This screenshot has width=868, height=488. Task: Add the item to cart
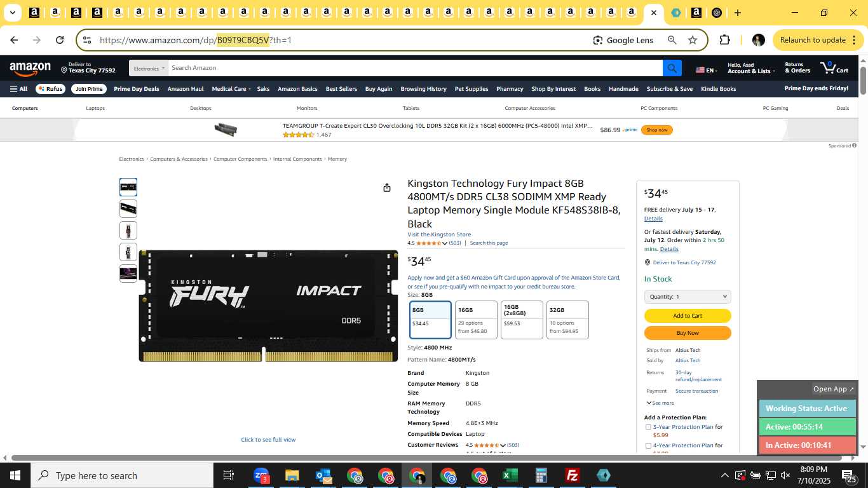coord(688,316)
